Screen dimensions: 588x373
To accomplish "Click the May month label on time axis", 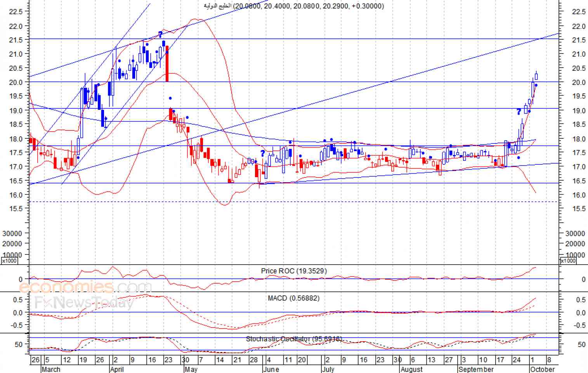I will (191, 369).
